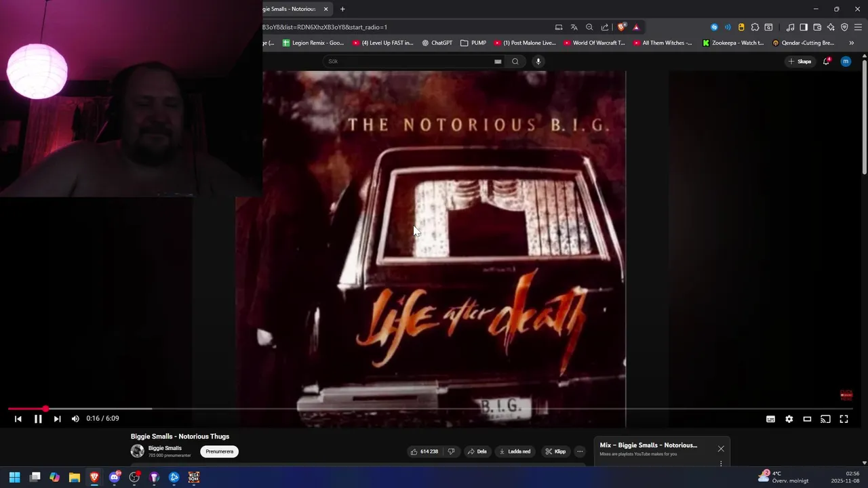Open the video player settings gear
Image resolution: width=868 pixels, height=488 pixels.
pos(789,419)
